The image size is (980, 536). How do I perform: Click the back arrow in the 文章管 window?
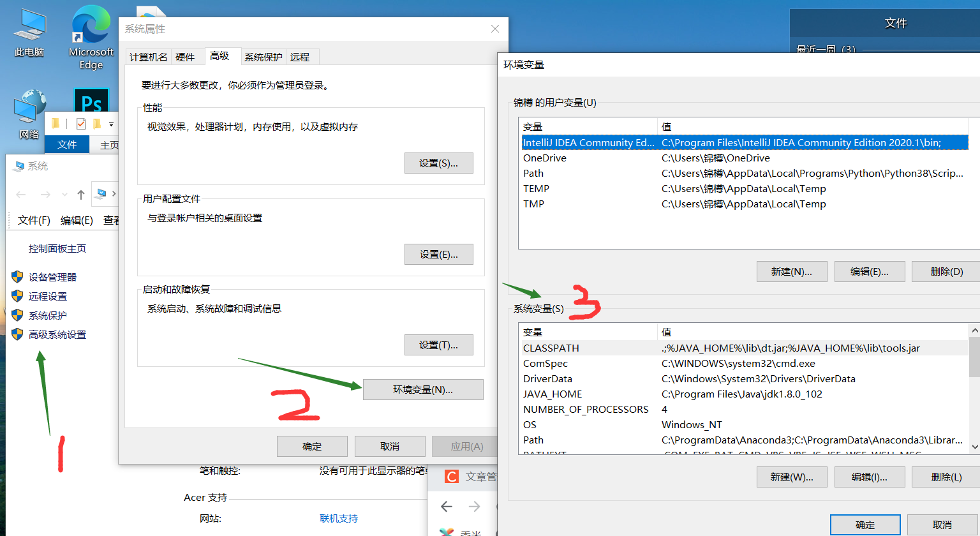pos(445,506)
